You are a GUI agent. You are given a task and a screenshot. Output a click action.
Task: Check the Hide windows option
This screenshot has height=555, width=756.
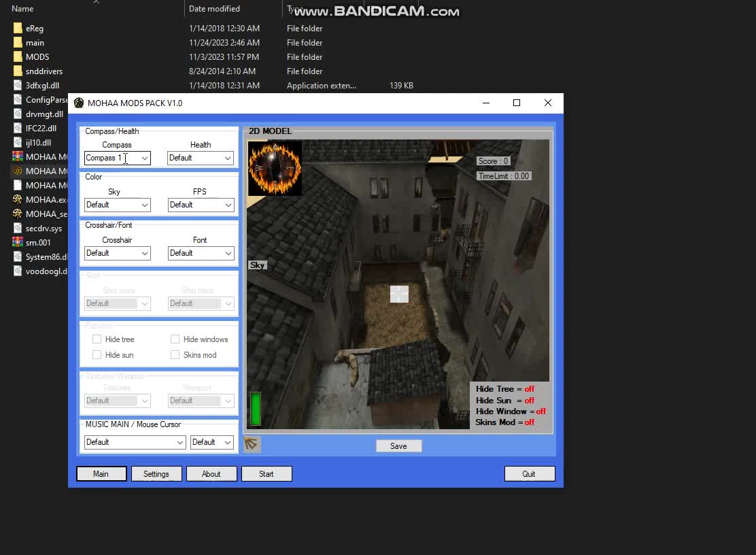point(175,339)
